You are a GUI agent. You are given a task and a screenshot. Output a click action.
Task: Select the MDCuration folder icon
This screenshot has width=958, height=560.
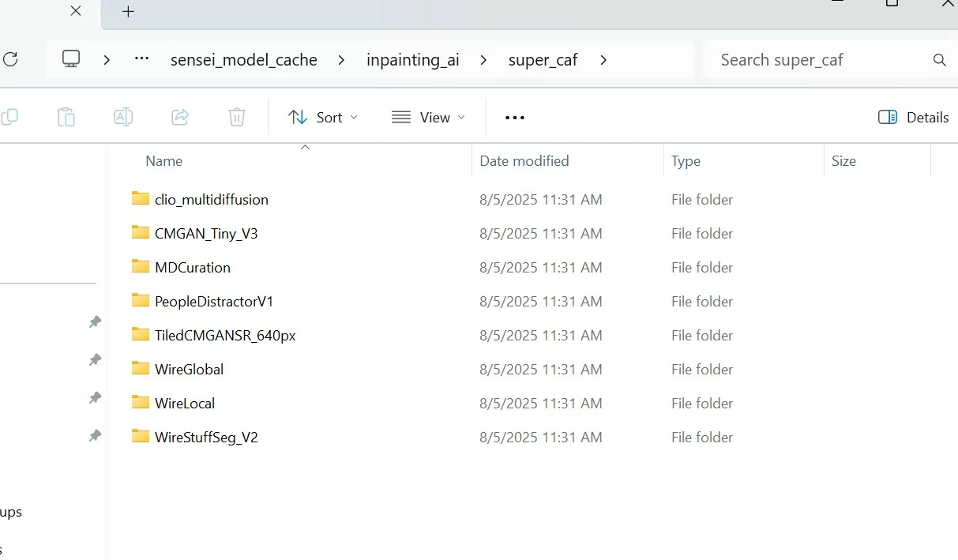pyautogui.click(x=141, y=266)
